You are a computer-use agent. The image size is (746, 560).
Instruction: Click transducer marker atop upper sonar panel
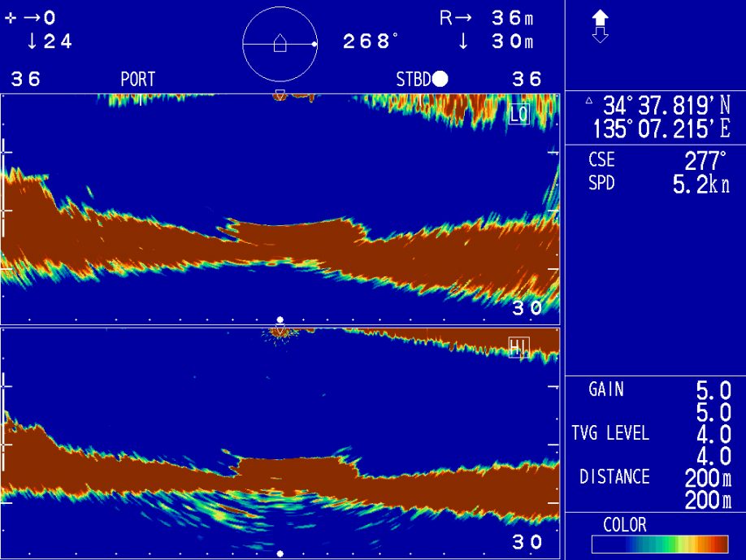tap(280, 96)
